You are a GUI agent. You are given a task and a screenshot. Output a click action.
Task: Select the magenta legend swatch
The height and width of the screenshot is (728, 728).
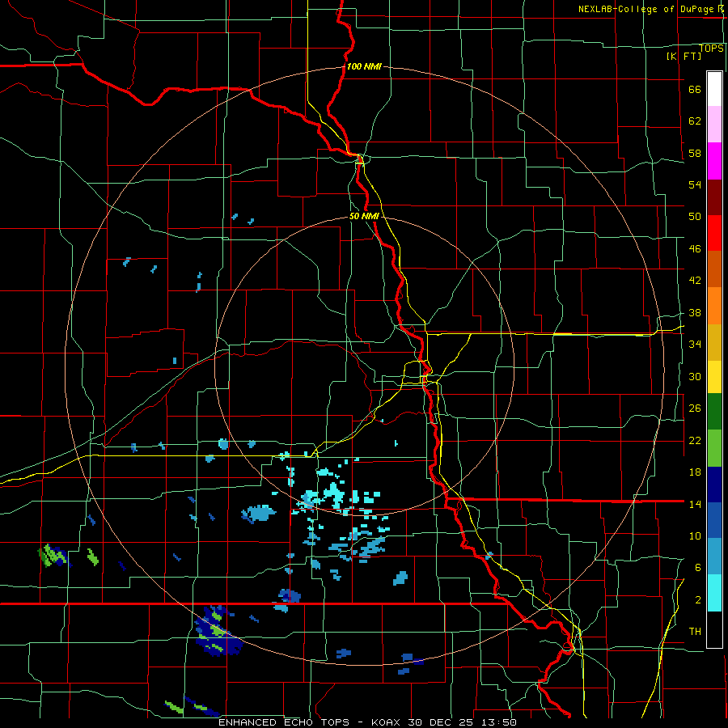(714, 161)
